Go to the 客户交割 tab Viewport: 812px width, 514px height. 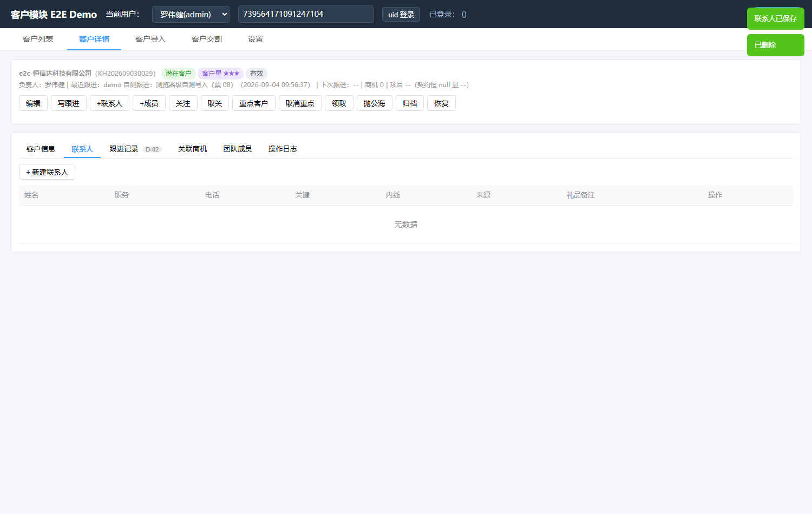[x=207, y=39]
